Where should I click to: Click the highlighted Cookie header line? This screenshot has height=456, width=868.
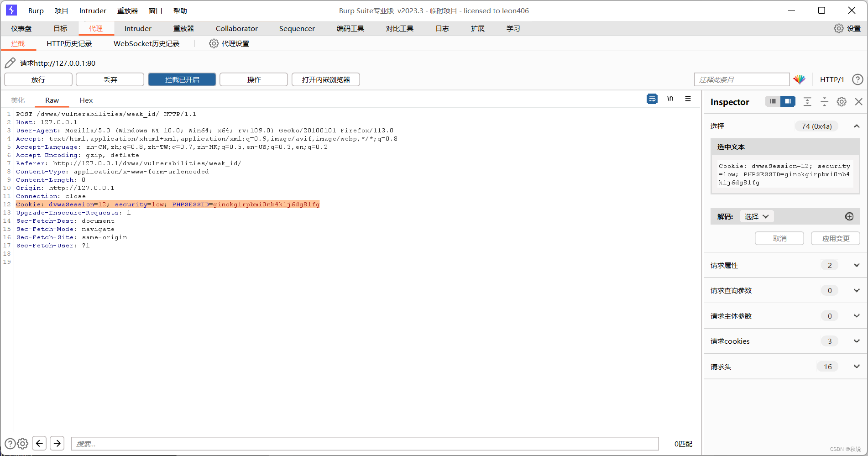pos(168,204)
